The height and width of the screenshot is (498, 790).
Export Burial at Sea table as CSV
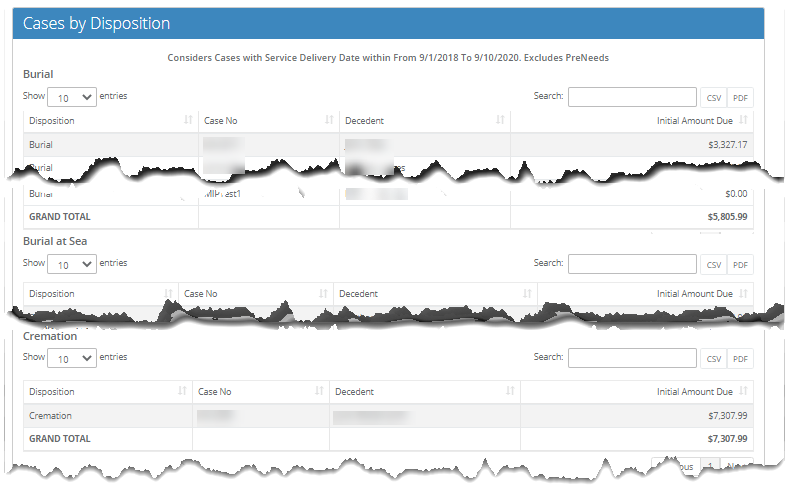[x=713, y=265]
